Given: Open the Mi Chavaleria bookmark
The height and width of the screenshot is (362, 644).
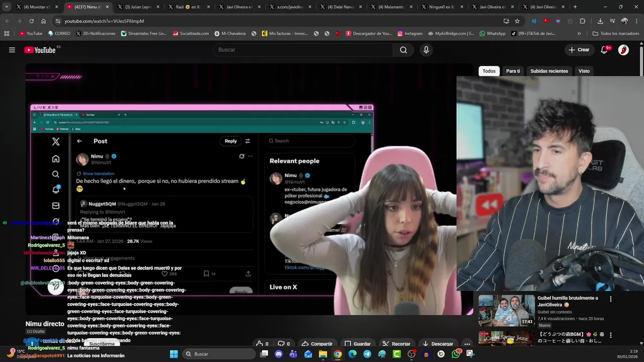Looking at the screenshot, I should (x=230, y=34).
